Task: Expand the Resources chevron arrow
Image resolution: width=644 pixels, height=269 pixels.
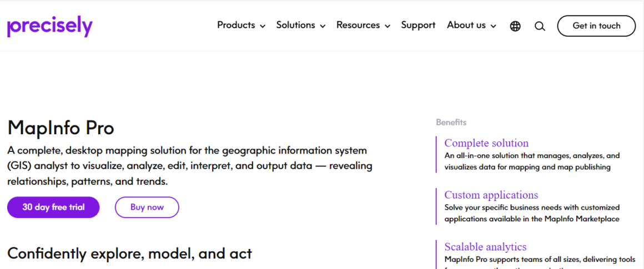Action: (x=388, y=26)
